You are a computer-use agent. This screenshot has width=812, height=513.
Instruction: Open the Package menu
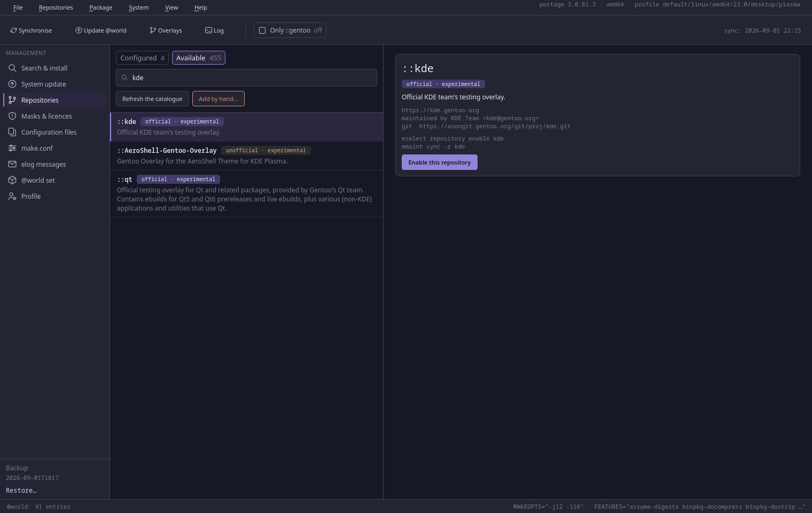100,7
